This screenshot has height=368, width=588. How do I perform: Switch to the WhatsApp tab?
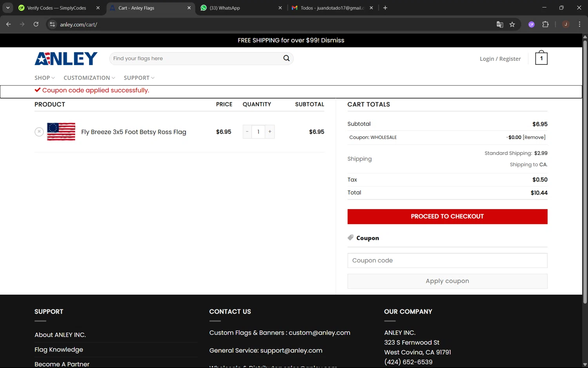tap(239, 8)
